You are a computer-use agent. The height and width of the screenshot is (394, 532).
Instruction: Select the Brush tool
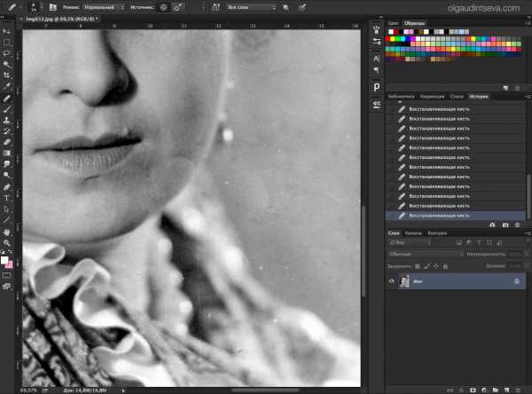pos(6,109)
